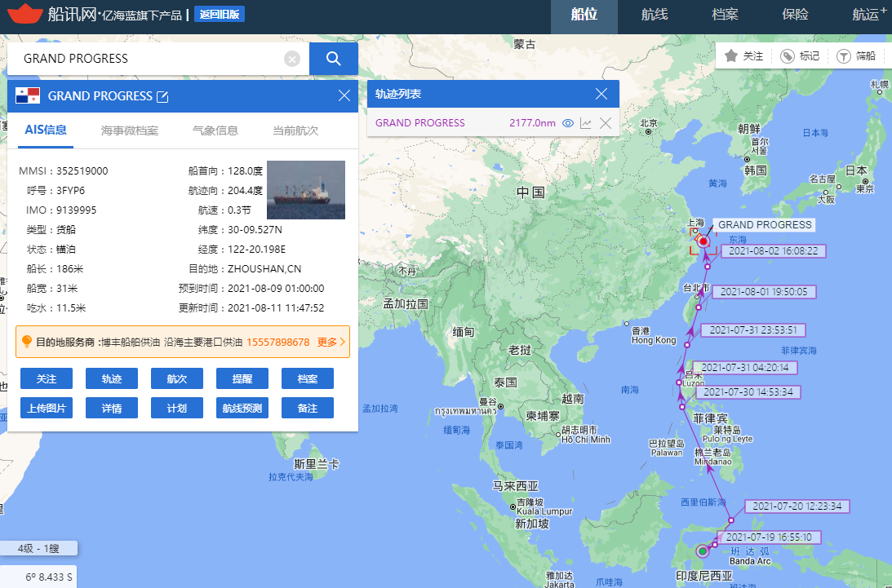Click the green track start marker
The image size is (892, 588).
(x=702, y=552)
